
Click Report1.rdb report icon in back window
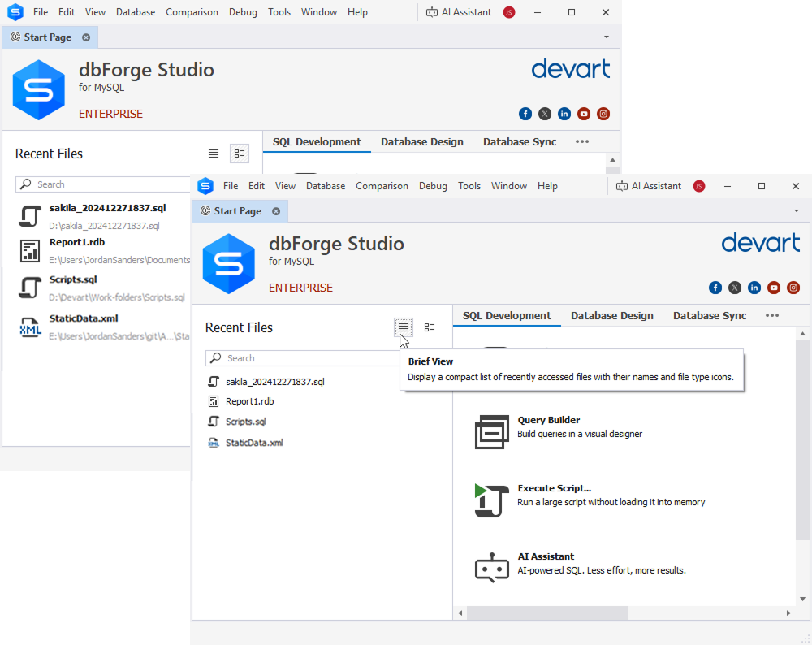pos(30,251)
